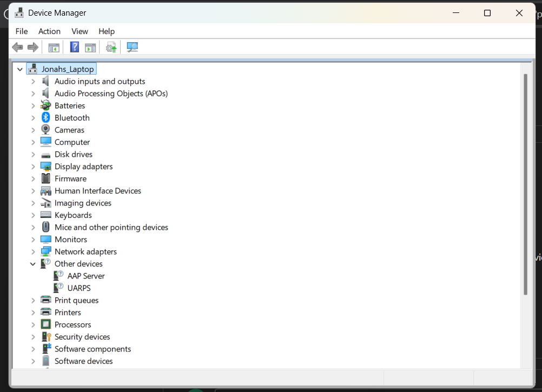Image resolution: width=542 pixels, height=392 pixels.
Task: Click the Update device driver toolbar icon
Action: coord(111,48)
